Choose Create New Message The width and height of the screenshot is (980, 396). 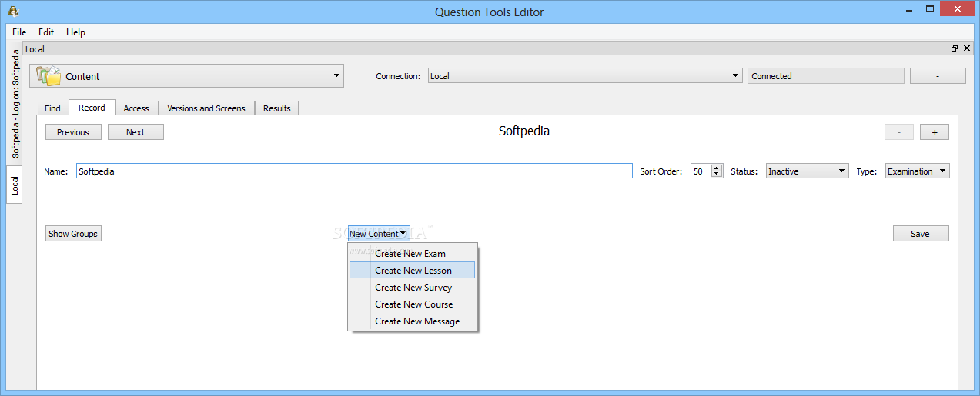(x=412, y=321)
